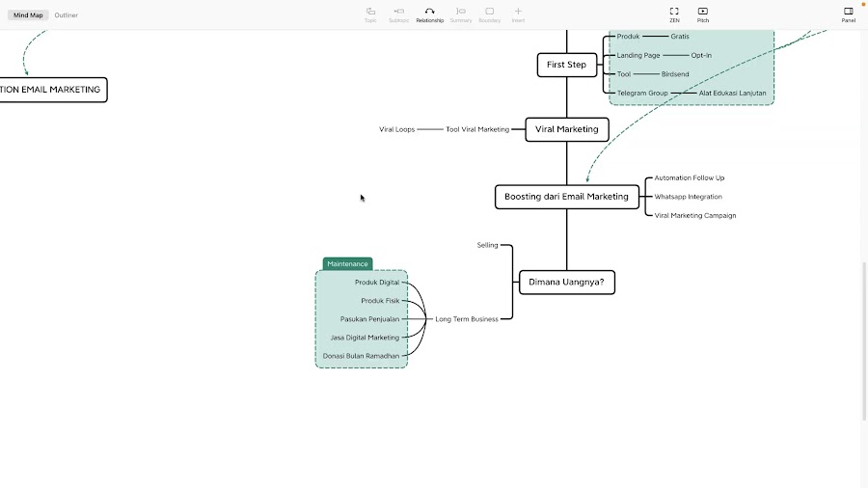The width and height of the screenshot is (868, 488).
Task: Select Pasukan Penjualan subtopic
Action: pyautogui.click(x=369, y=319)
